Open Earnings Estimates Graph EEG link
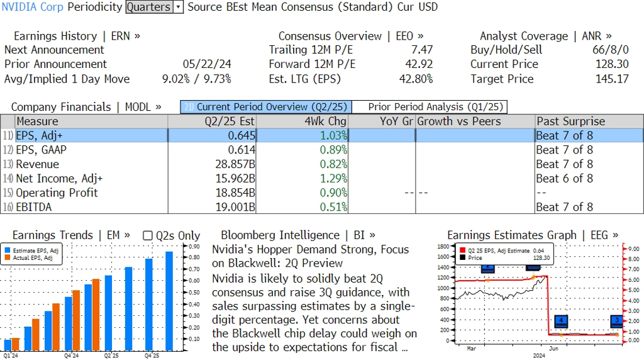Viewport: 644px width, 360px height. [x=533, y=235]
